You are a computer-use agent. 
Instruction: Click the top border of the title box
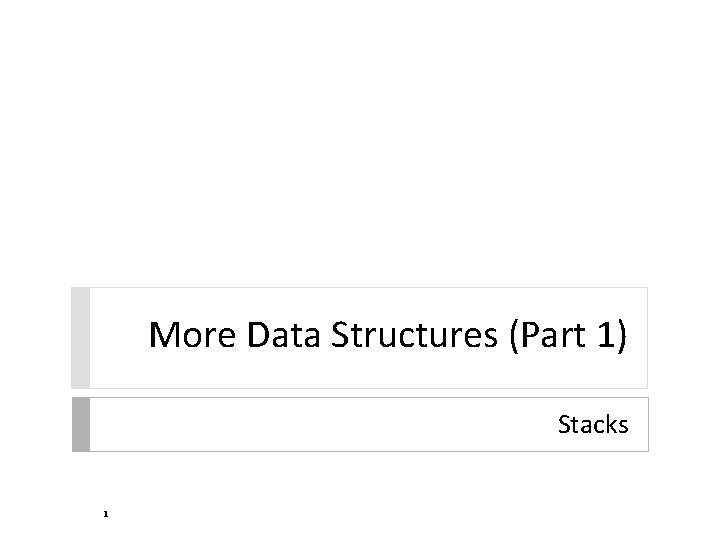(x=369, y=288)
